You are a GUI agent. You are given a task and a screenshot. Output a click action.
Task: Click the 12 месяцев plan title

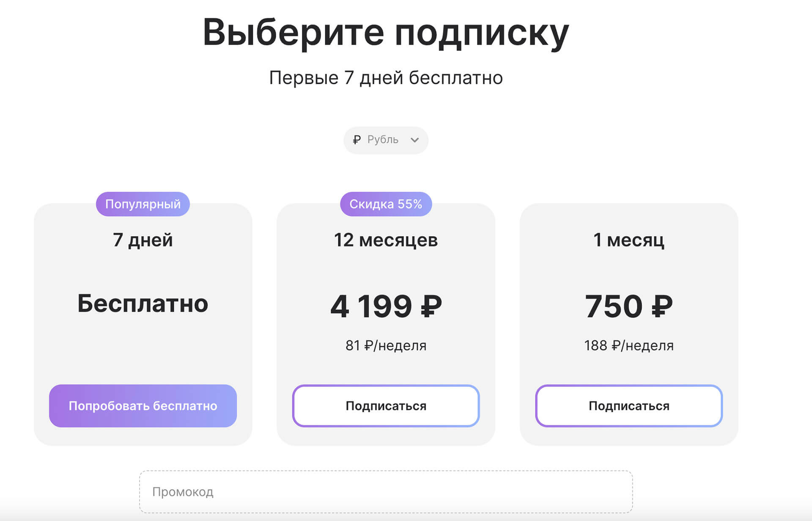point(386,240)
